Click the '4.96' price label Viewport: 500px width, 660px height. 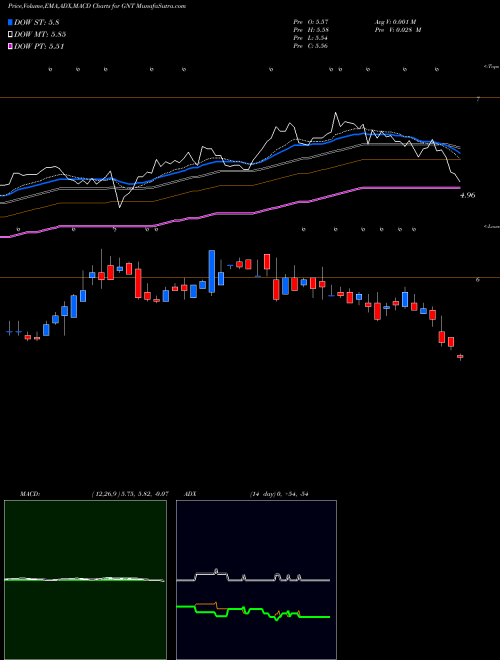point(468,195)
